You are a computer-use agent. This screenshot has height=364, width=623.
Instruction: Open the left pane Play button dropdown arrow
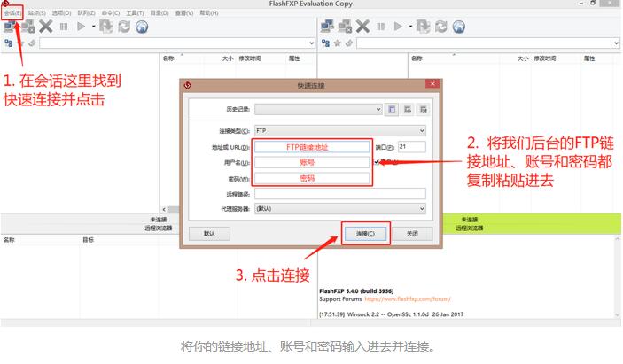[93, 27]
